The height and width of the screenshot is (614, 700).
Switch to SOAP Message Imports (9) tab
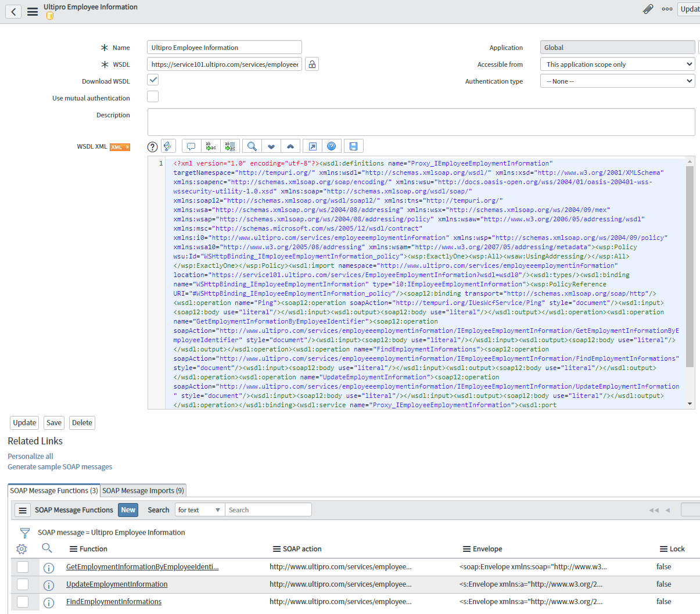click(143, 491)
